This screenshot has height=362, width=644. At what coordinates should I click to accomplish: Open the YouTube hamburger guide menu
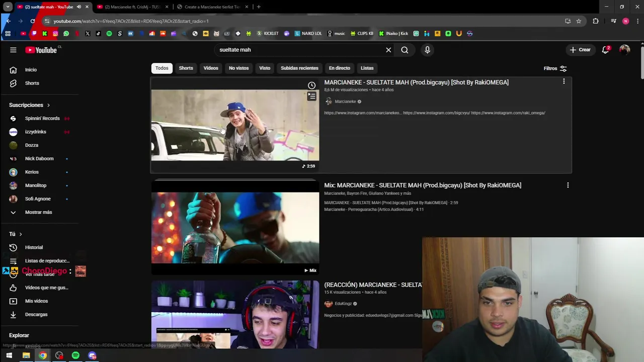(x=13, y=50)
